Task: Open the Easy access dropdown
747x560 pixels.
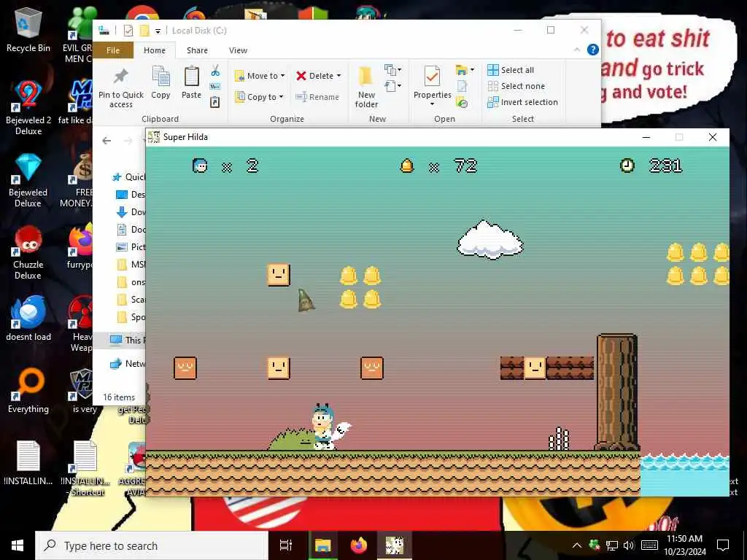Action: tap(392, 86)
